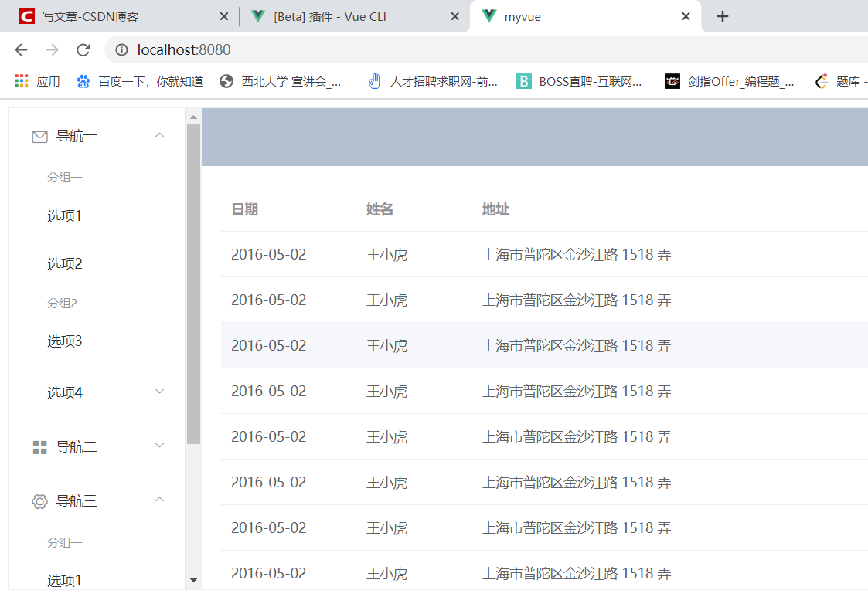The width and height of the screenshot is (868, 614).
Task: Click the 分组2 group label
Action: [x=62, y=303]
